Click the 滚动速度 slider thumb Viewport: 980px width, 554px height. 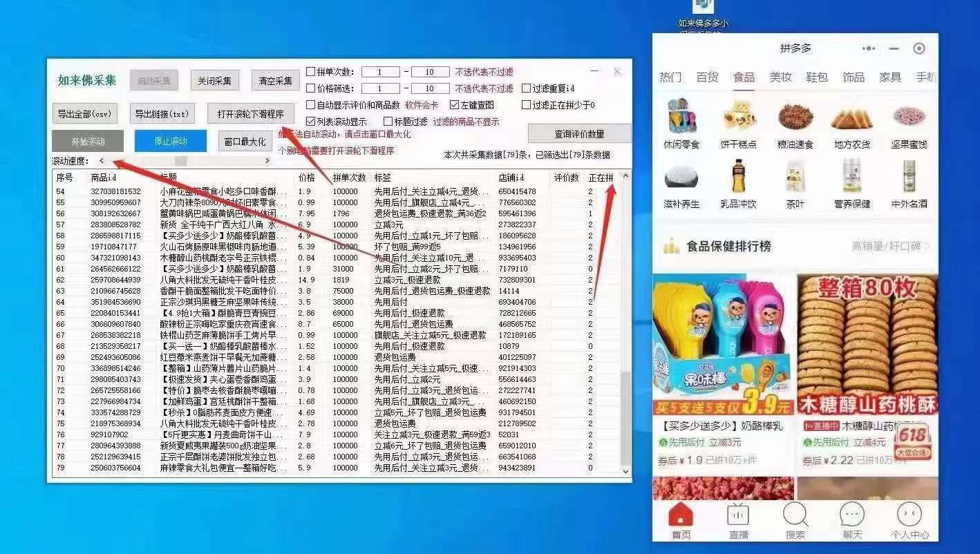point(180,161)
